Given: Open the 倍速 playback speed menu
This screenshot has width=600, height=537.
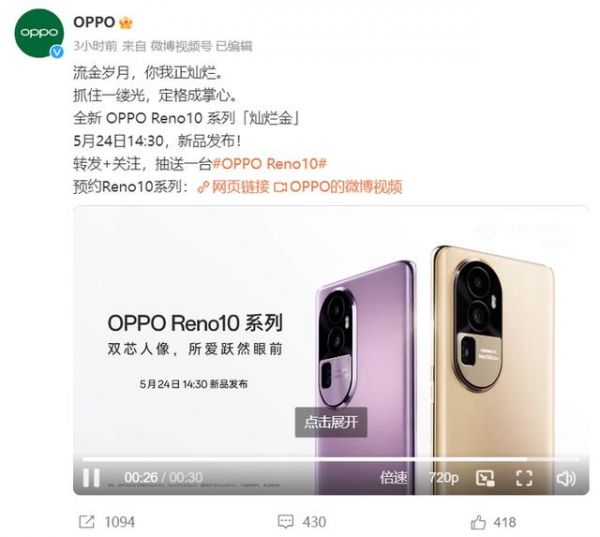Looking at the screenshot, I should pos(394,478).
